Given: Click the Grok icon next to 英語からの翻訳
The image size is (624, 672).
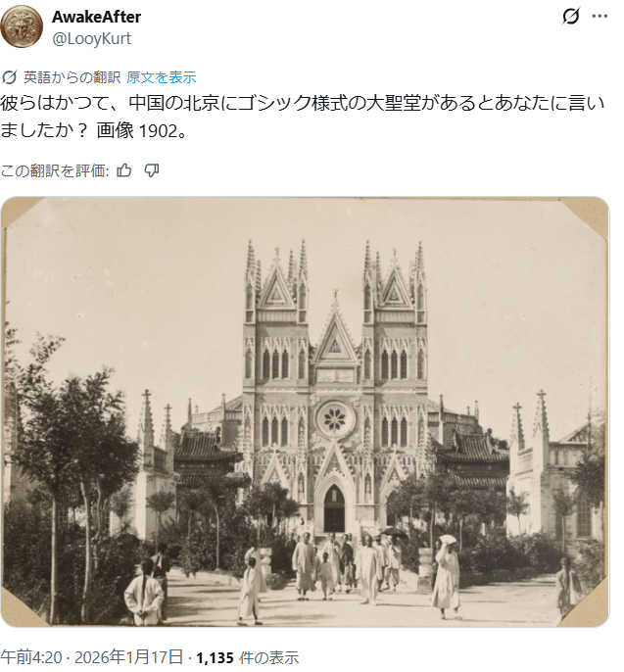Looking at the screenshot, I should pos(9,77).
